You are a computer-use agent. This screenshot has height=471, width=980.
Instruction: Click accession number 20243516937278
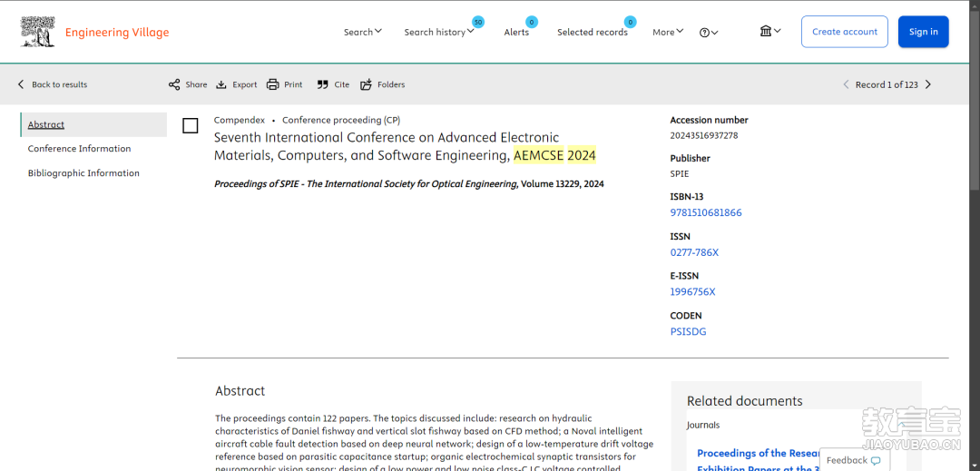tap(704, 135)
